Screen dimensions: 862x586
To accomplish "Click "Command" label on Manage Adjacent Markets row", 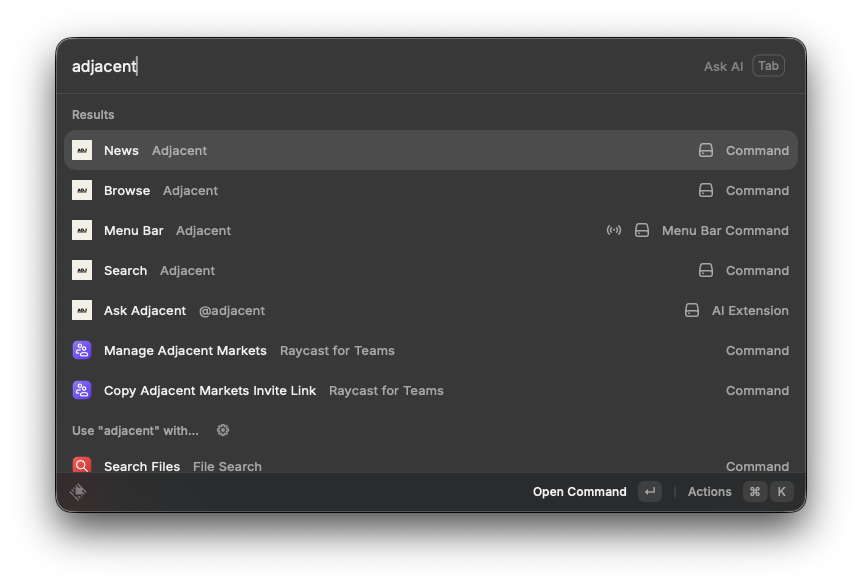I will 757,350.
